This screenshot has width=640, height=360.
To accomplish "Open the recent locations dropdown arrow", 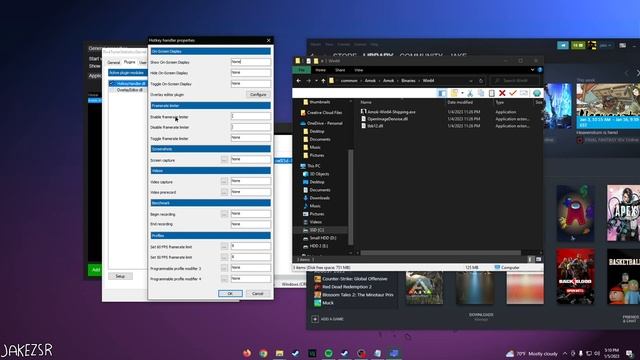I will pos(316,81).
